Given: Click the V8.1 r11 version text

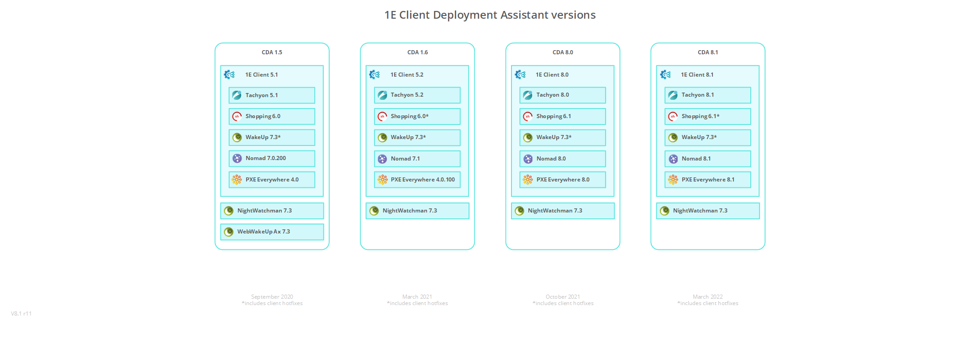Looking at the screenshot, I should click(x=21, y=314).
